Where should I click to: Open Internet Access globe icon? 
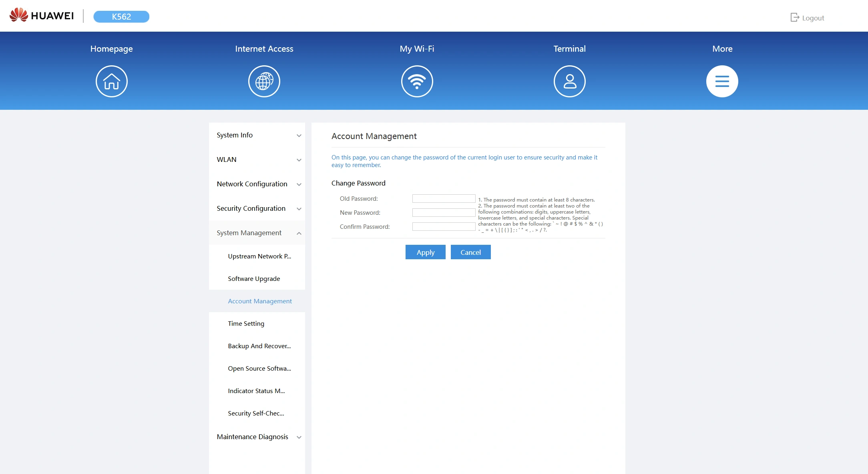264,81
